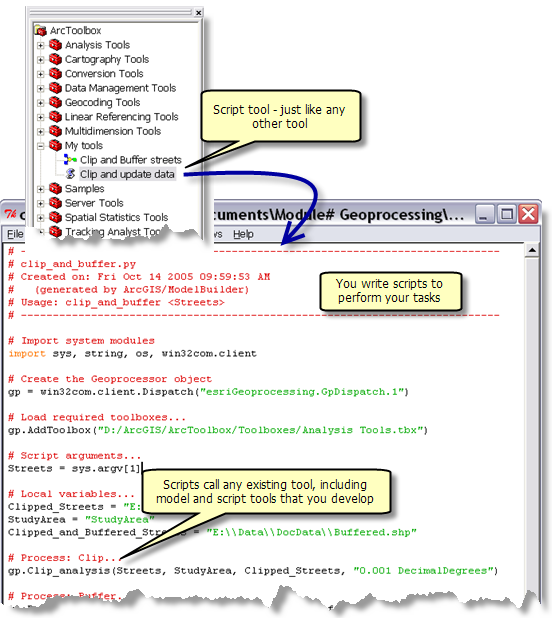
Task: Click the ArcToolbox root toolbox icon
Action: [40, 30]
